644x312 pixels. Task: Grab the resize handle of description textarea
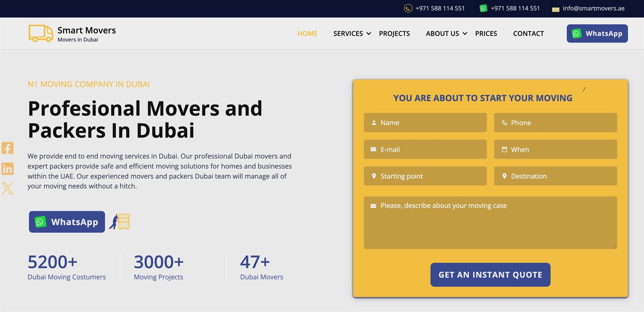(x=615, y=247)
